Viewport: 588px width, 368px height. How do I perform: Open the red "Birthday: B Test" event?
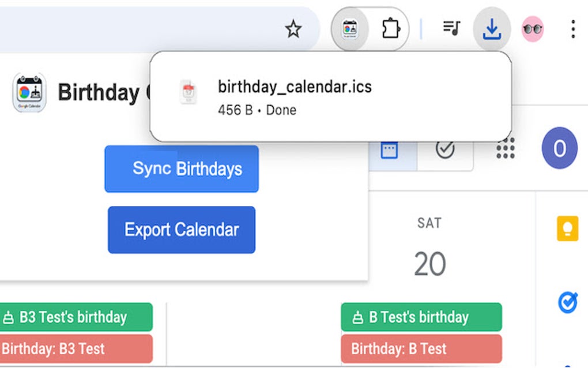pos(421,349)
